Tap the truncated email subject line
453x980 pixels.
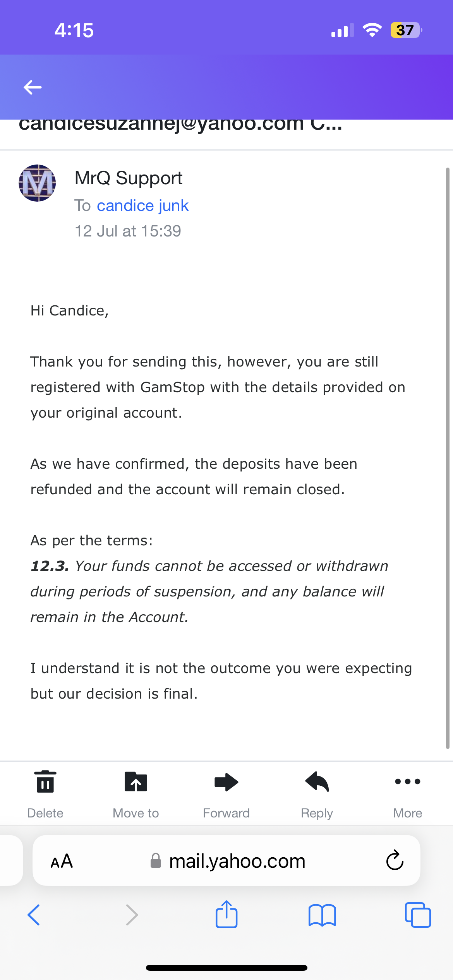[180, 126]
